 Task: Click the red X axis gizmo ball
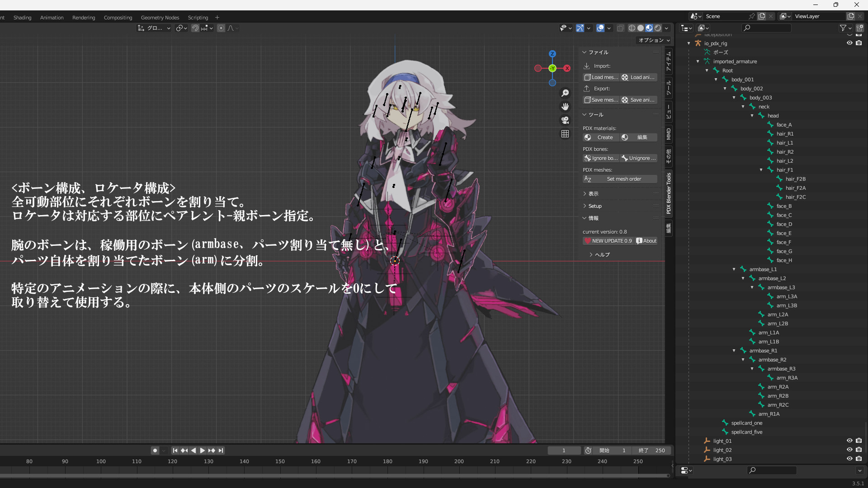567,68
